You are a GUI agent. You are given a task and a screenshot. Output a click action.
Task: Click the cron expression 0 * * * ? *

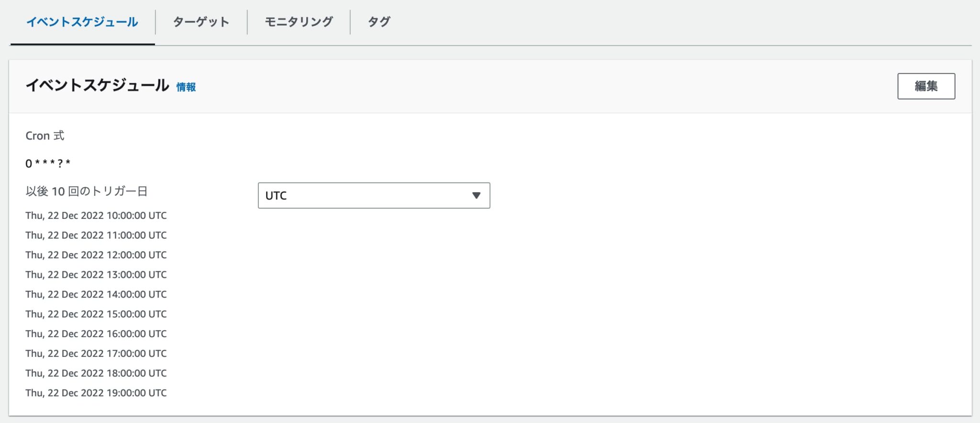point(48,163)
